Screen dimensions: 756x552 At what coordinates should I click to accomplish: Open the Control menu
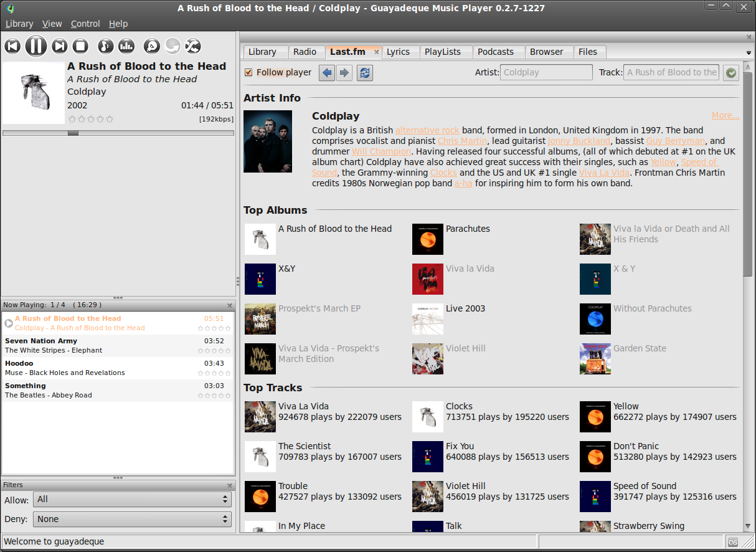[85, 24]
